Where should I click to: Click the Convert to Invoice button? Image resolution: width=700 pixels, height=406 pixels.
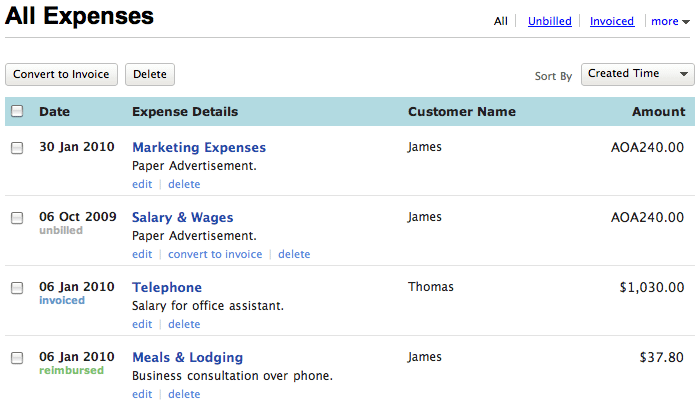click(x=62, y=74)
